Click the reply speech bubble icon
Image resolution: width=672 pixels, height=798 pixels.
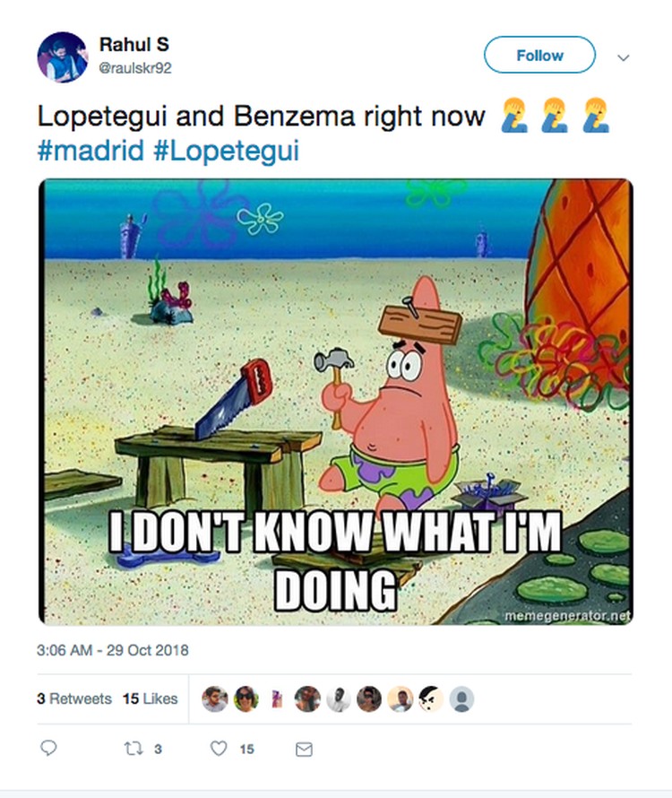tap(50, 749)
